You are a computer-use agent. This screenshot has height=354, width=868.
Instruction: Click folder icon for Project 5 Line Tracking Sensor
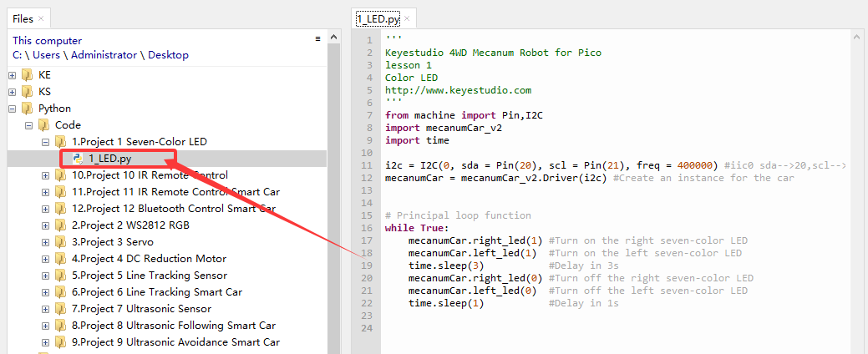click(x=60, y=275)
